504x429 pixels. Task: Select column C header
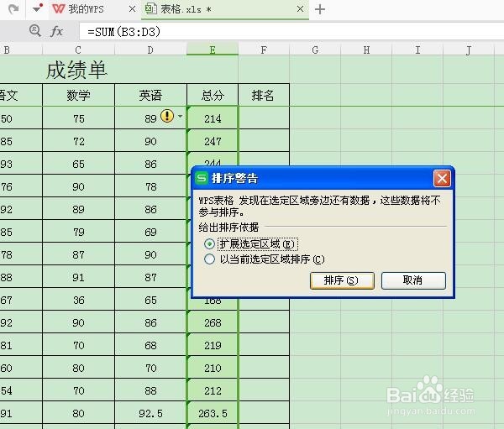click(78, 50)
